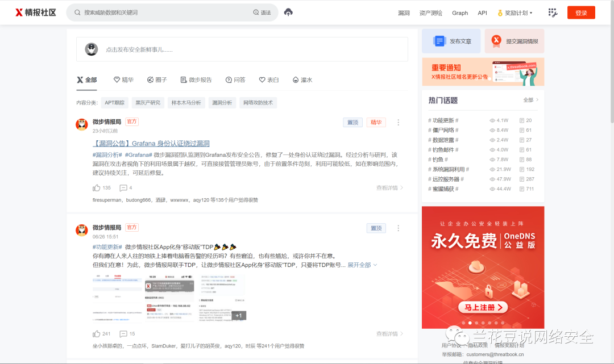
Task: Open hot topic #远控服务器#
Action: point(446,179)
